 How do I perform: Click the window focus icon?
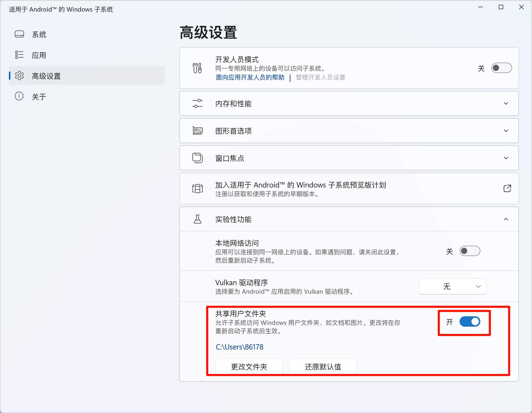(197, 158)
